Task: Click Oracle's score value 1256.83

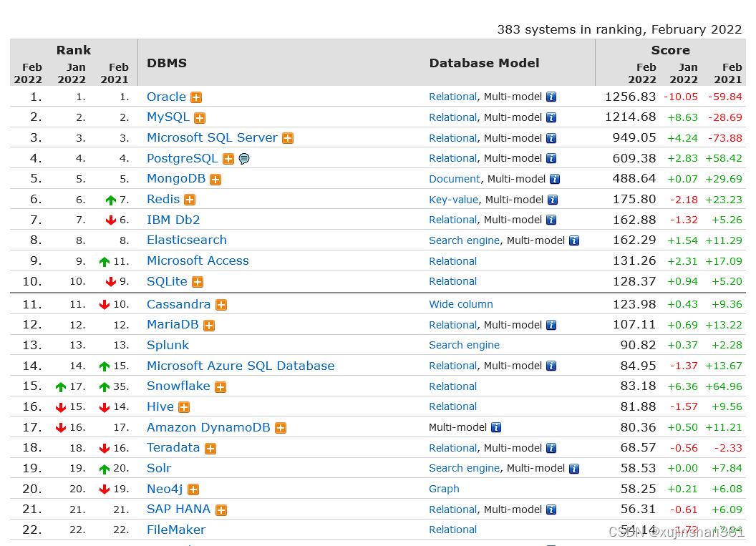Action: pyautogui.click(x=631, y=97)
